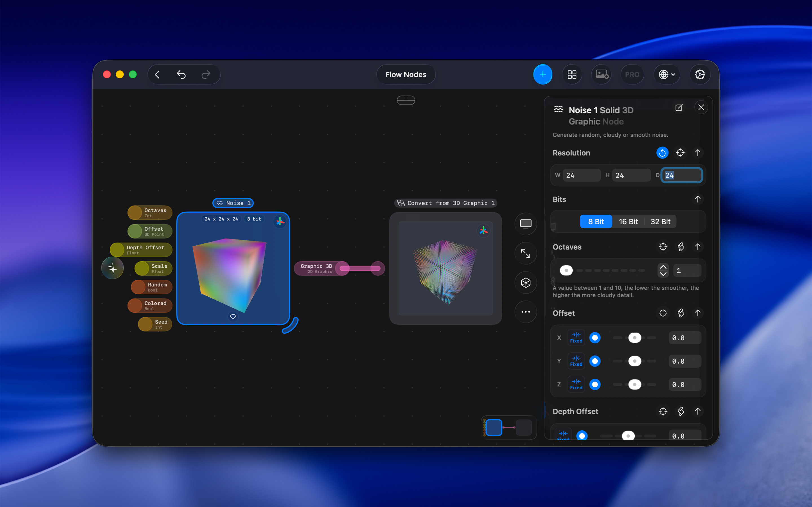The image size is (812, 507).
Task: Click the blue plus add-node button
Action: (x=542, y=74)
